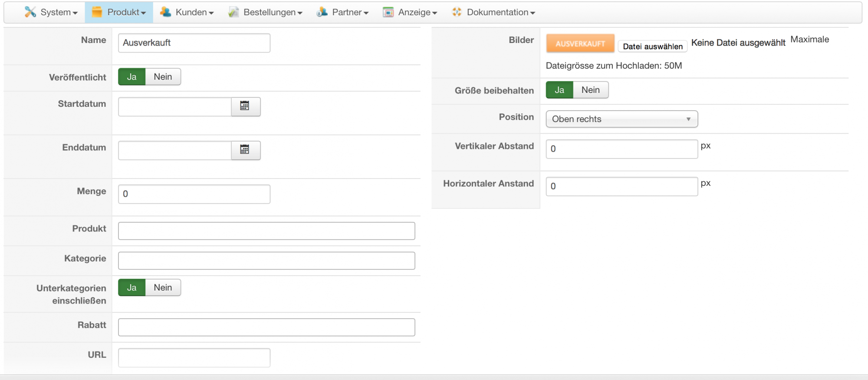Open the Bestellungen menu
This screenshot has height=380, width=868.
click(266, 12)
